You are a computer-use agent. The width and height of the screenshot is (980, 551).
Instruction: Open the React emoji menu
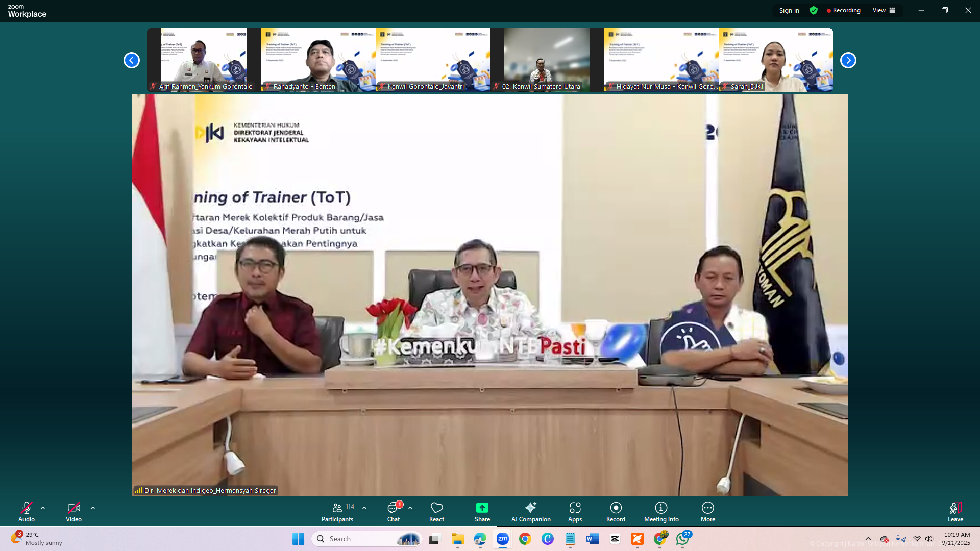click(x=436, y=512)
